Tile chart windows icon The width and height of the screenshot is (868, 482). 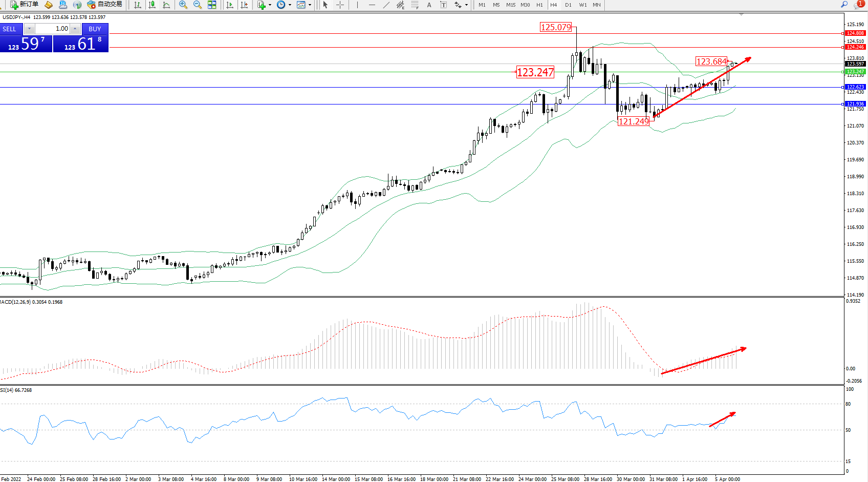(212, 5)
